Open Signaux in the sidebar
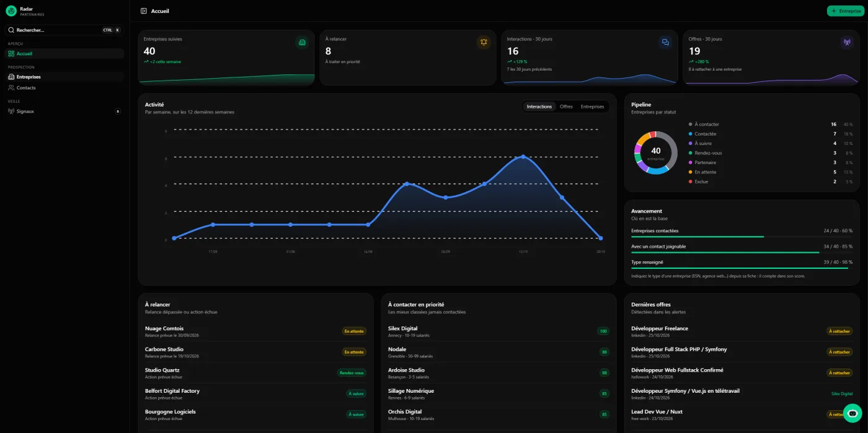Screen dimensions: 868x433 click(64, 112)
